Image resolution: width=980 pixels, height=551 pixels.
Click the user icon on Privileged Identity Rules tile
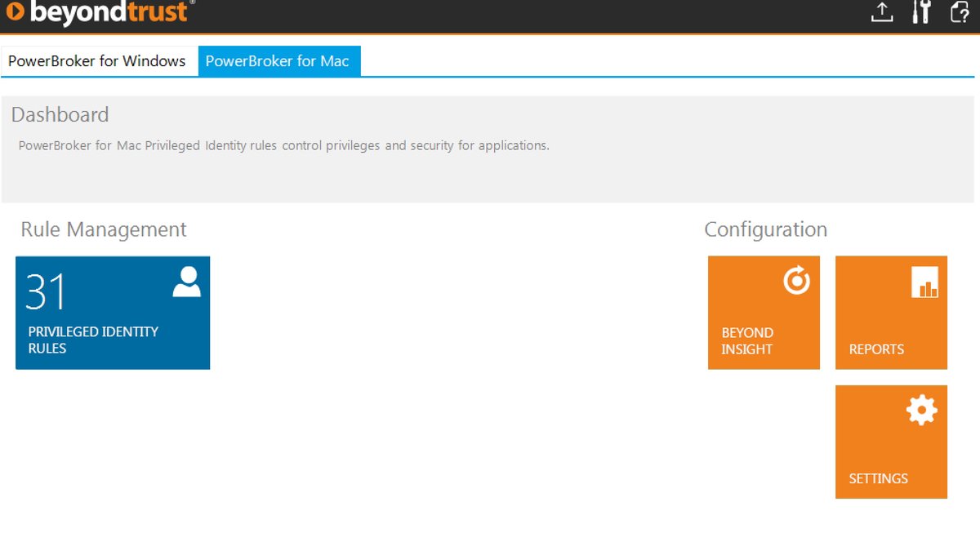click(x=186, y=282)
